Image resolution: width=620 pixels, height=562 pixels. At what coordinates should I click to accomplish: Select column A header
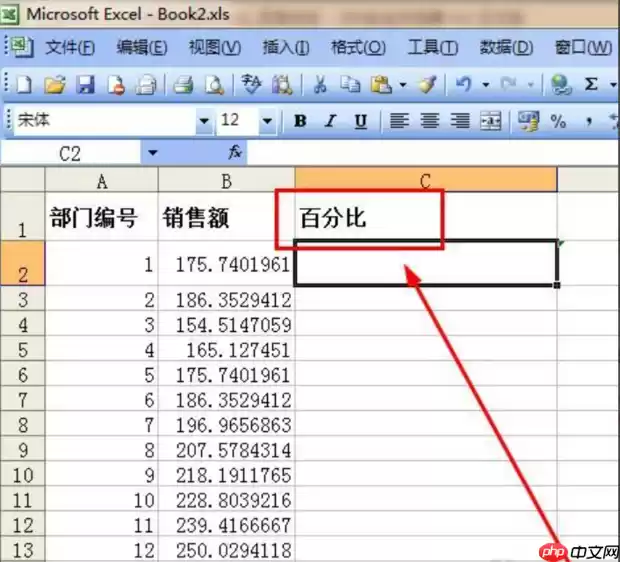pos(102,180)
